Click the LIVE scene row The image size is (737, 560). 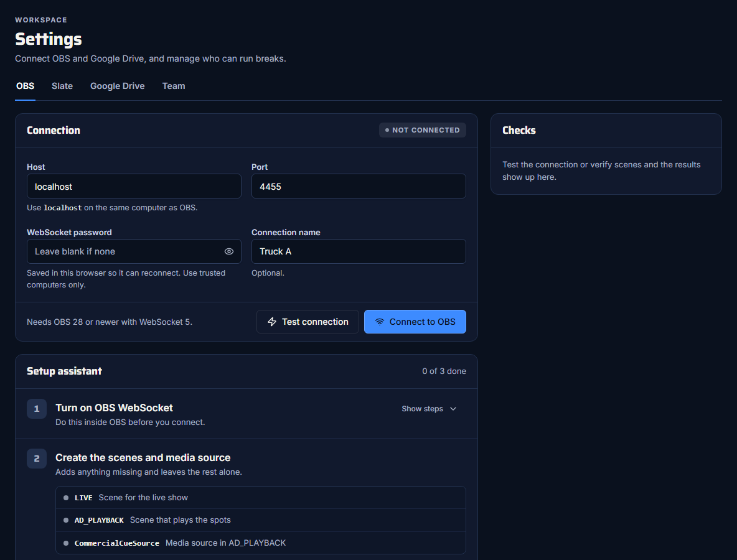261,498
